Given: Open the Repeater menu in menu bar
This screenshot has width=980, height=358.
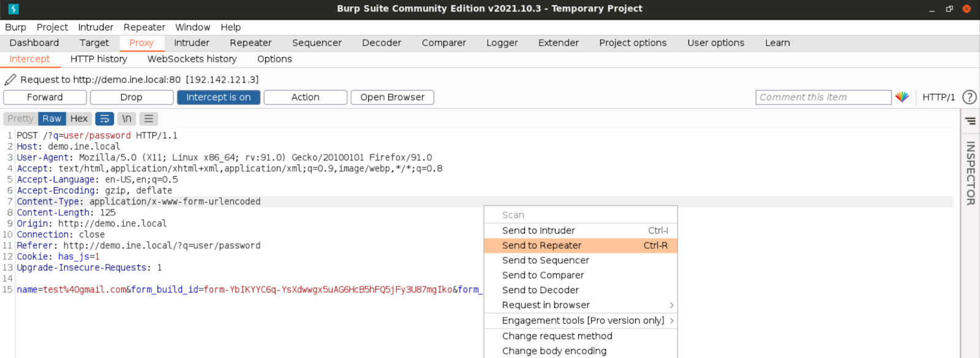Looking at the screenshot, I should click(x=145, y=27).
